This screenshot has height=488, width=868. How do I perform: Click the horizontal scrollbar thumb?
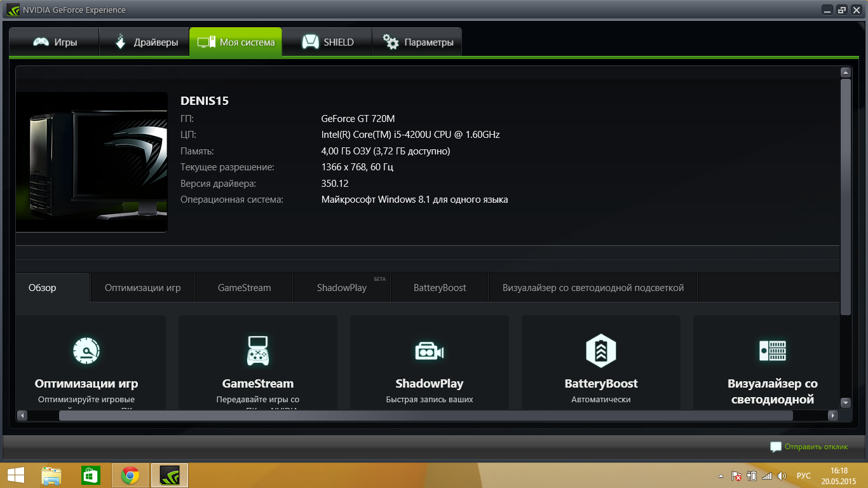tap(426, 416)
